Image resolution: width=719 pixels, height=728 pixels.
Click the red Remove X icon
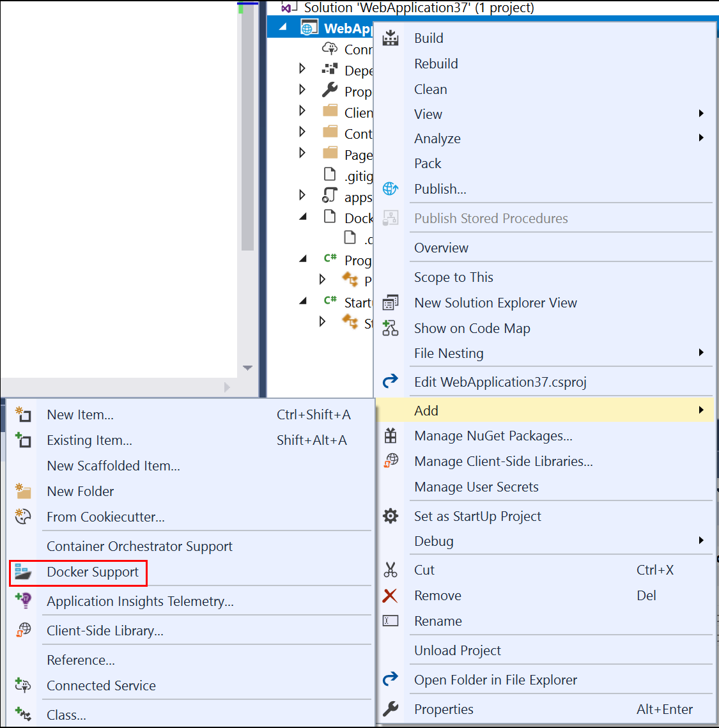(x=390, y=595)
